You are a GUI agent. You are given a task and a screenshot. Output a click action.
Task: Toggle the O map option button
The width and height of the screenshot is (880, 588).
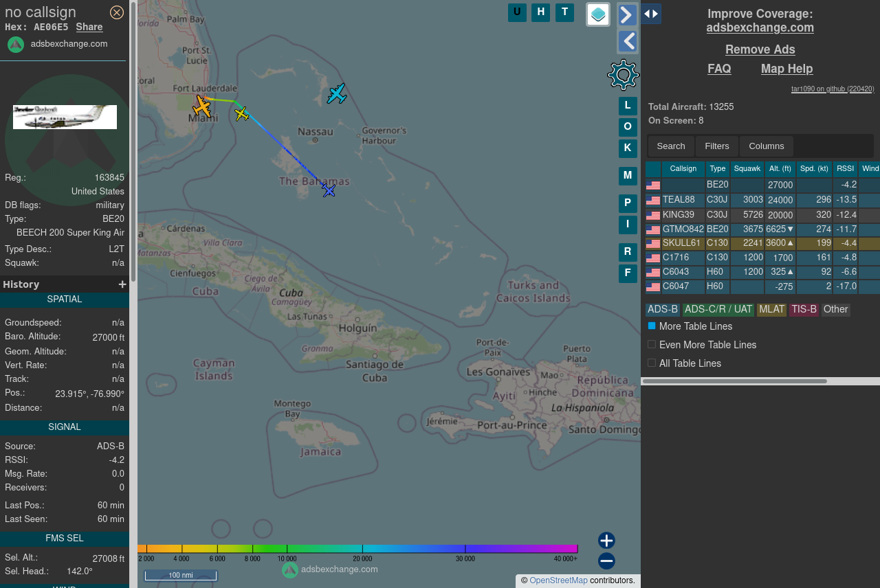(628, 127)
